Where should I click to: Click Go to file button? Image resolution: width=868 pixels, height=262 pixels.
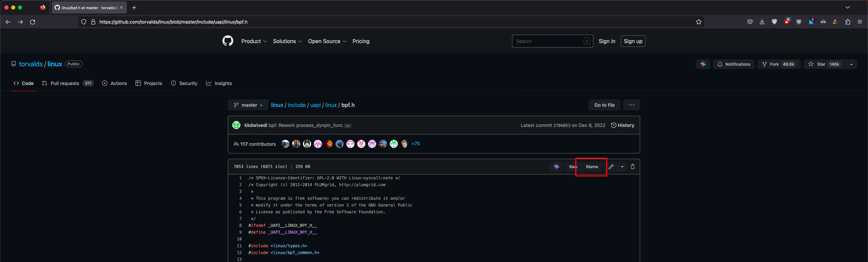[x=604, y=105]
